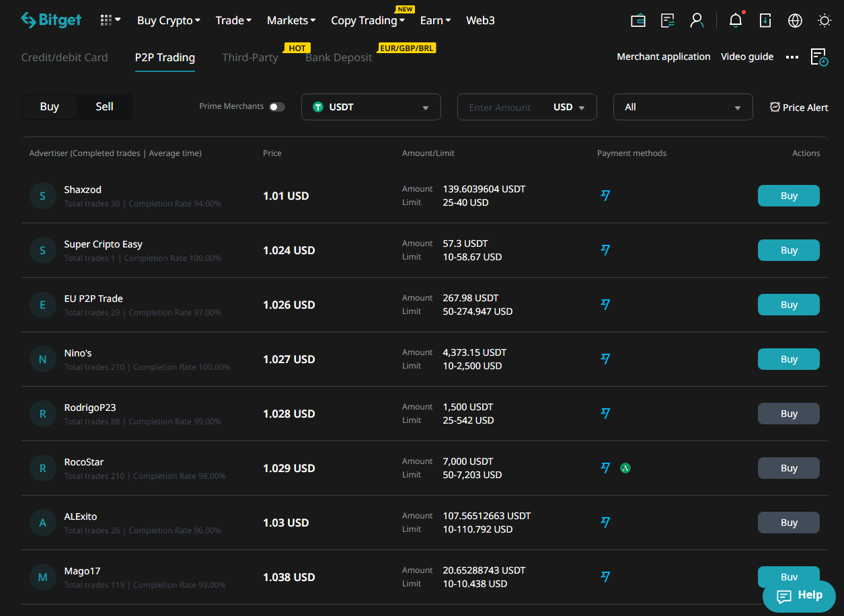
Task: Click Super Cripto Easy's avatar
Action: (43, 251)
